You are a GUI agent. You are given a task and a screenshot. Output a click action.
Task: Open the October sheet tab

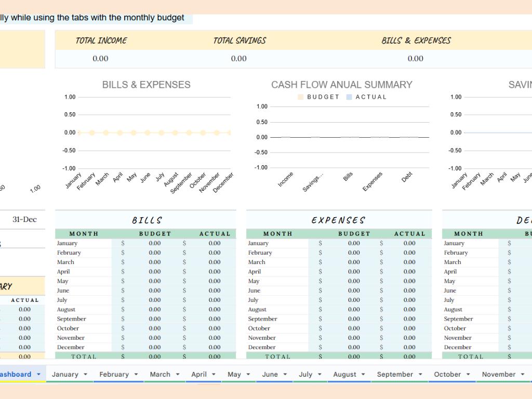tap(447, 374)
